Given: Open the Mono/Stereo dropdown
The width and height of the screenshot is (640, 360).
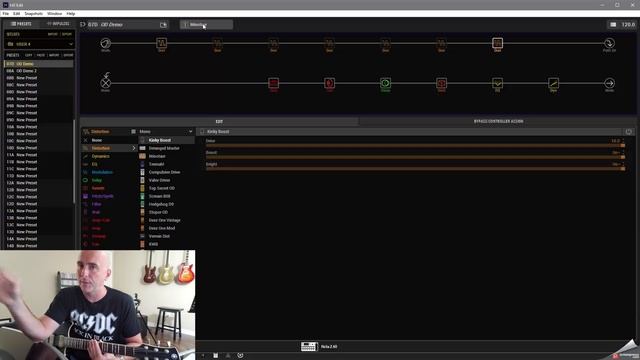Looking at the screenshot, I should [165, 131].
